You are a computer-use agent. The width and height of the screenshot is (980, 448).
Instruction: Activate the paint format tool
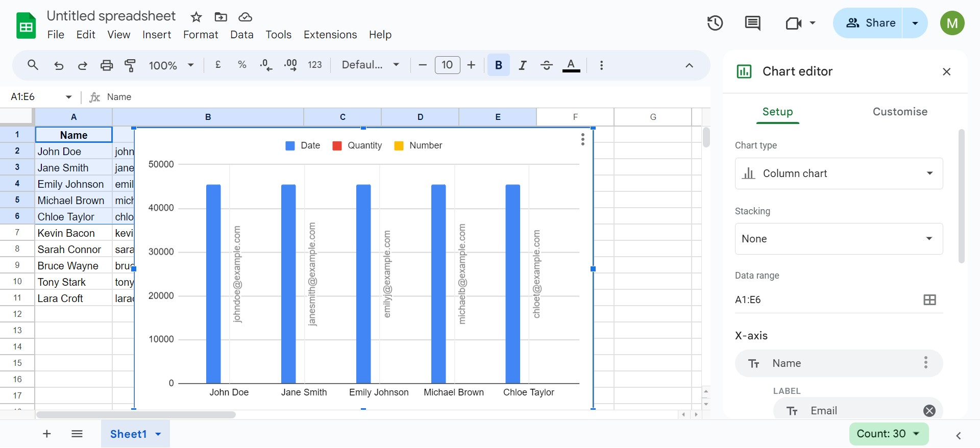(x=130, y=65)
